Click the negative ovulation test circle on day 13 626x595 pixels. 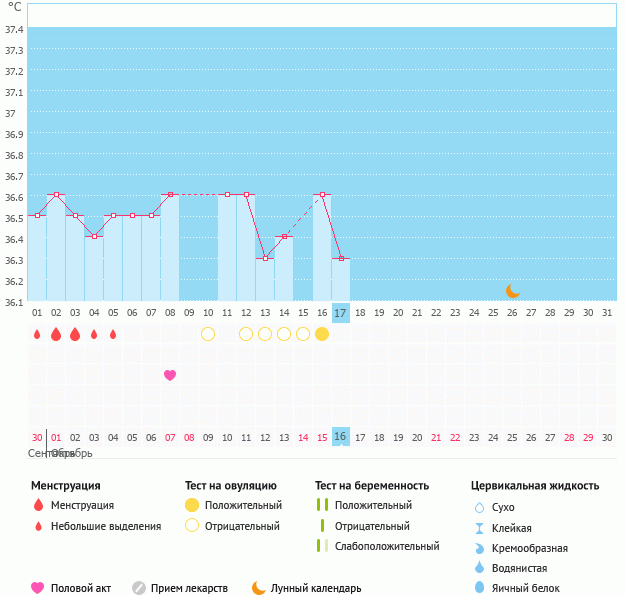[265, 334]
